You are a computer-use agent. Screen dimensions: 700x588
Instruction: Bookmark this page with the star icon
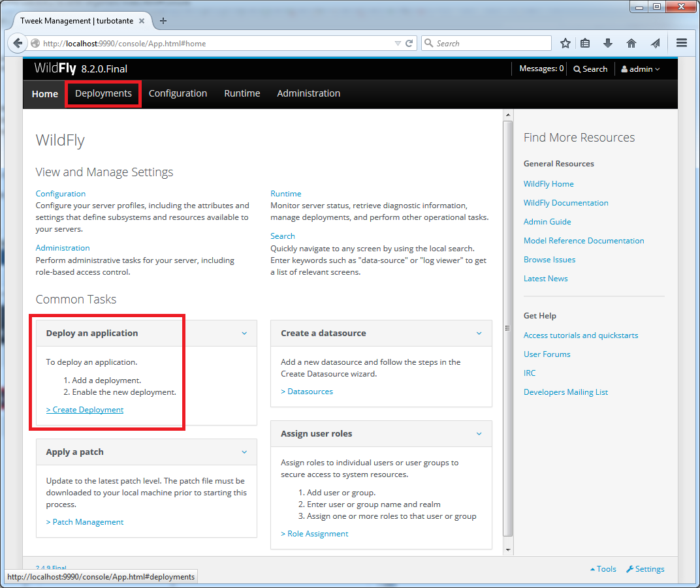565,43
